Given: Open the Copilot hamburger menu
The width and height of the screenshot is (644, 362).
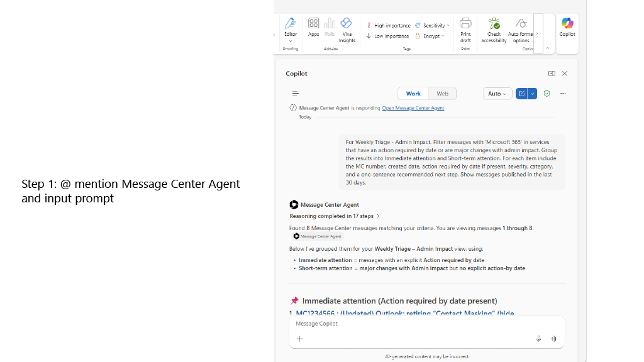Looking at the screenshot, I should click(296, 94).
